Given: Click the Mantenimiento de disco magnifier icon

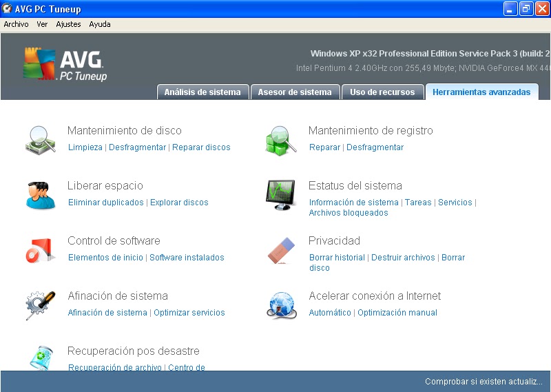Looking at the screenshot, I should pyautogui.click(x=41, y=140).
